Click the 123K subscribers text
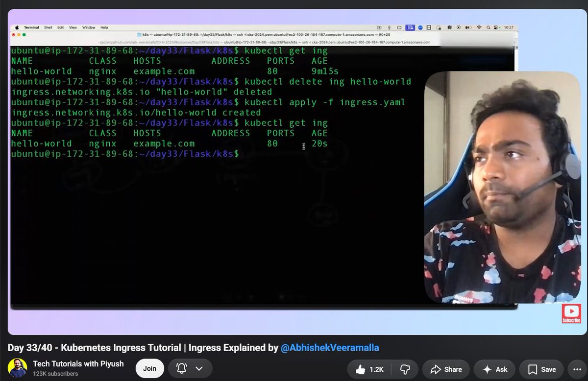 pos(55,374)
